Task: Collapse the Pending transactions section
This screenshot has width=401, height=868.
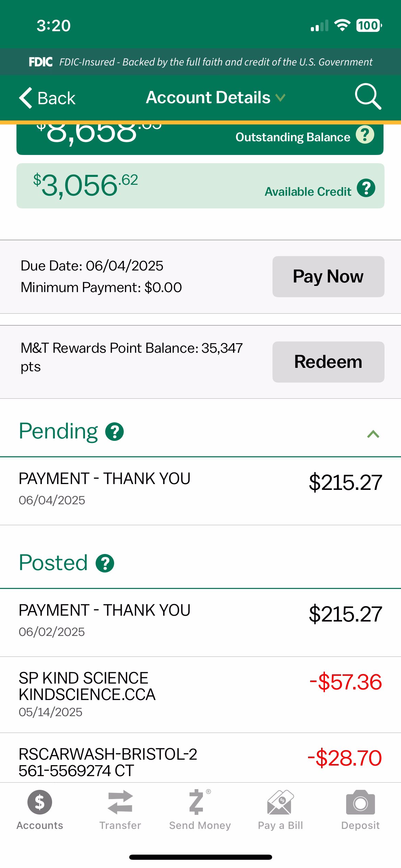Action: pyautogui.click(x=373, y=434)
